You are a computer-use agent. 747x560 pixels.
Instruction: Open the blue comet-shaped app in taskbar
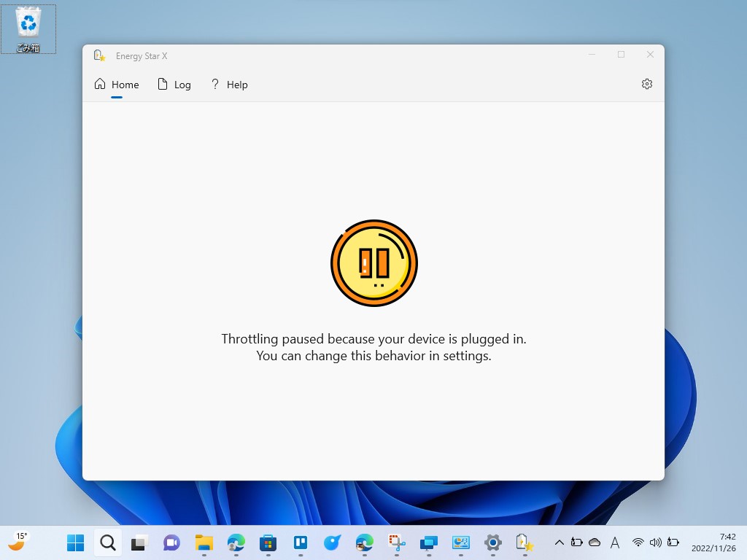pyautogui.click(x=332, y=542)
